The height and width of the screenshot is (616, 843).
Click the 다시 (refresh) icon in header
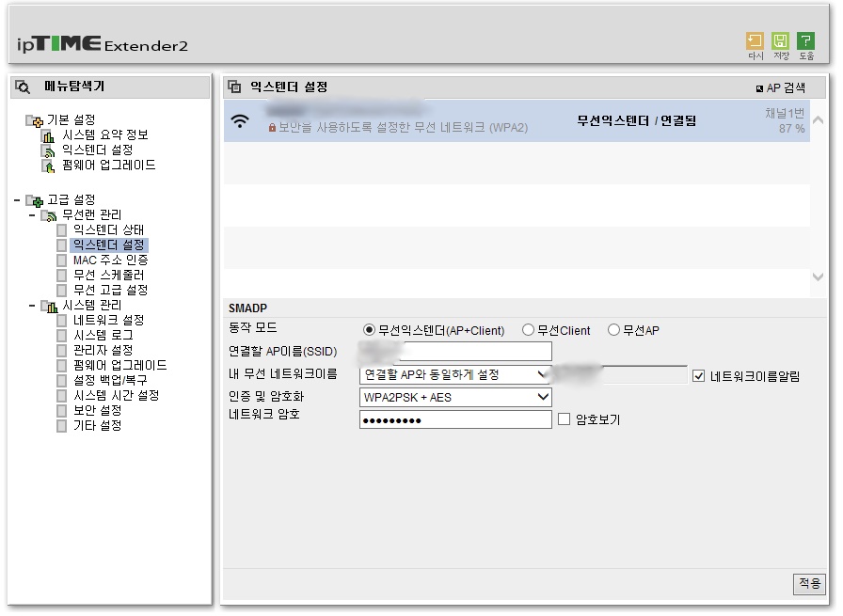755,40
